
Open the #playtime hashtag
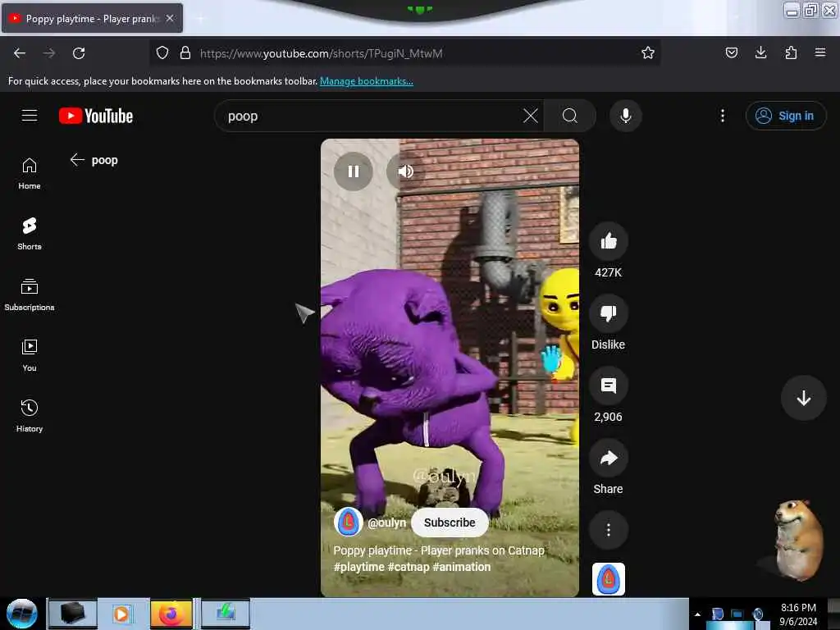[x=359, y=567]
